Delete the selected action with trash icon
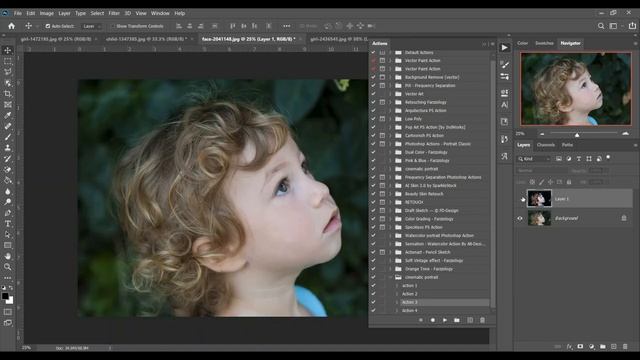The height and width of the screenshot is (360, 640). pos(482,320)
